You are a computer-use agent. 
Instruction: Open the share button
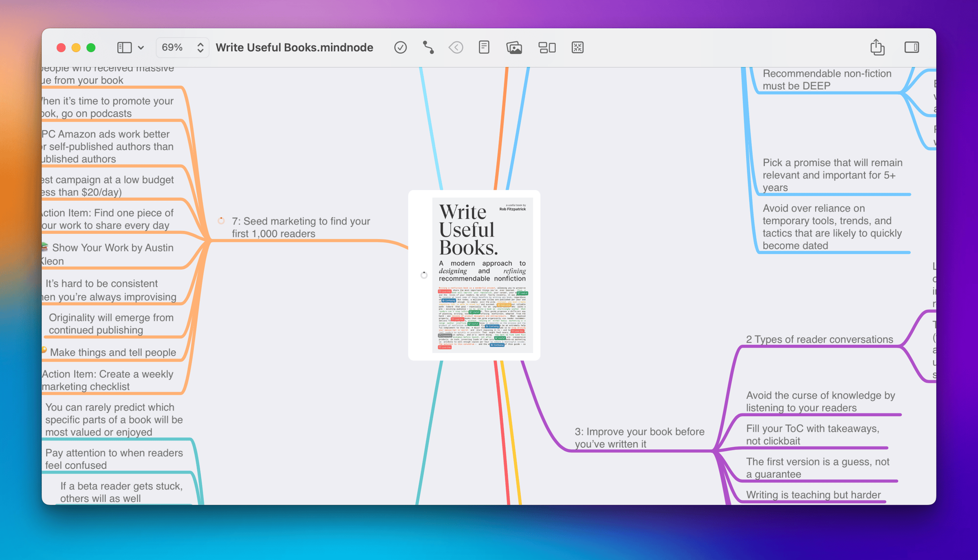(877, 47)
